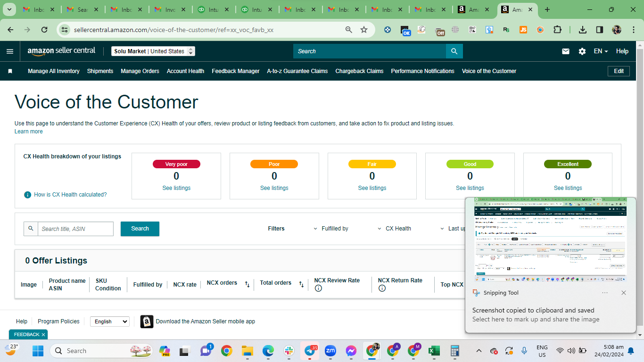Click the teal Search button
This screenshot has width=644, height=362.
pyautogui.click(x=140, y=229)
